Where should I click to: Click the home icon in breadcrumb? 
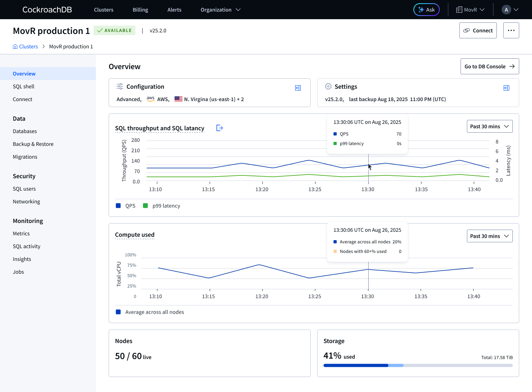[x=15, y=46]
